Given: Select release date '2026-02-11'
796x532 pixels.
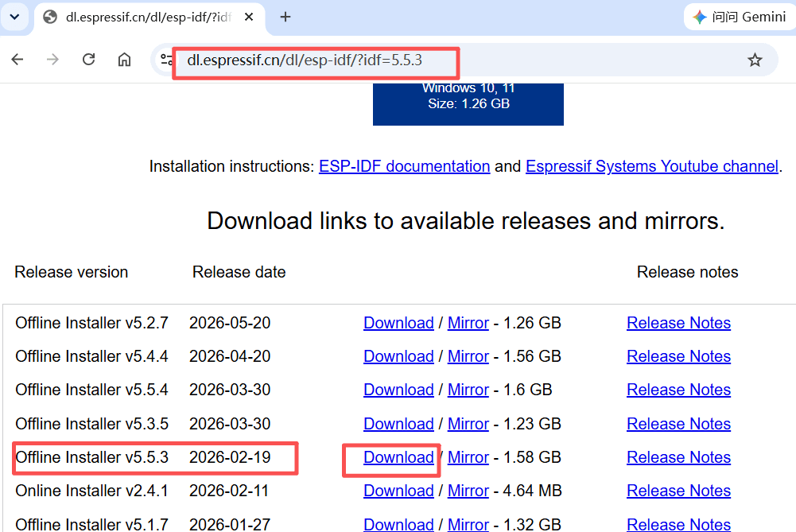Looking at the screenshot, I should [229, 491].
